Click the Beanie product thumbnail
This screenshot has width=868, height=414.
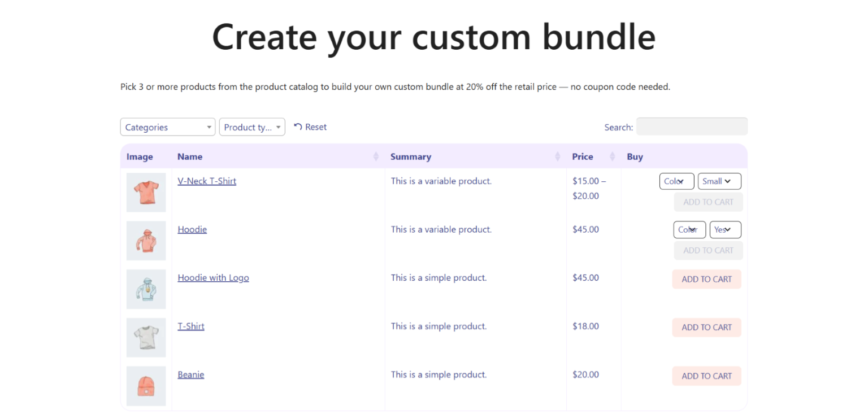tap(146, 386)
